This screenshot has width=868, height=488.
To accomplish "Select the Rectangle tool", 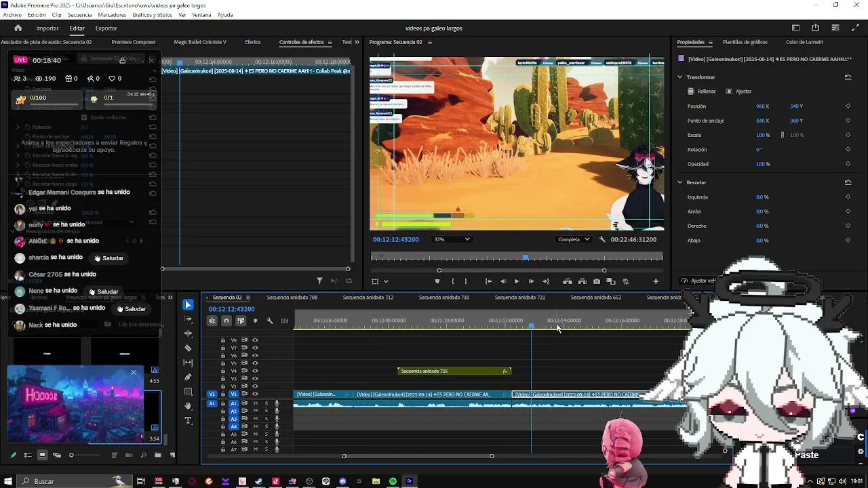I will coord(189,392).
